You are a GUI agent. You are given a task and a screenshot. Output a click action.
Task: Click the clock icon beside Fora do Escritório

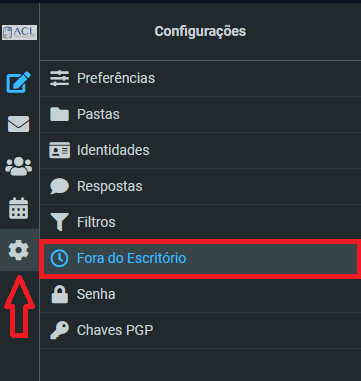point(59,258)
